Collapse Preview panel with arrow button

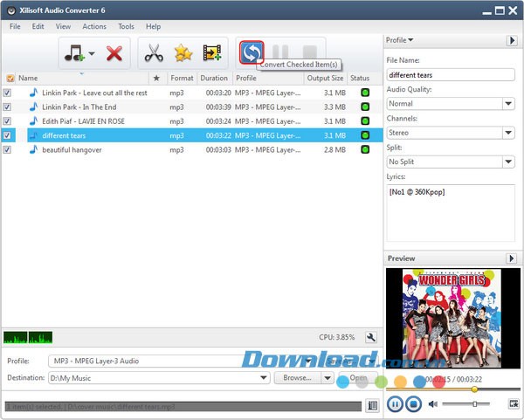click(511, 258)
